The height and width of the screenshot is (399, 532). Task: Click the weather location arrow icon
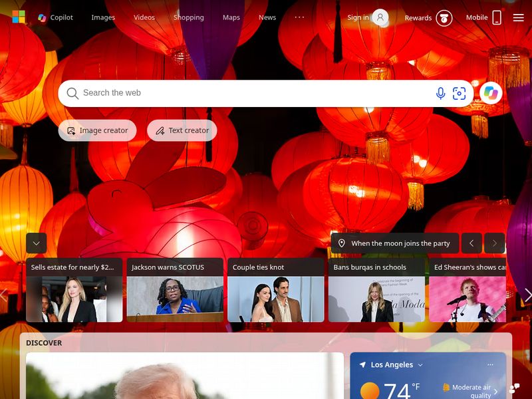[x=362, y=364]
